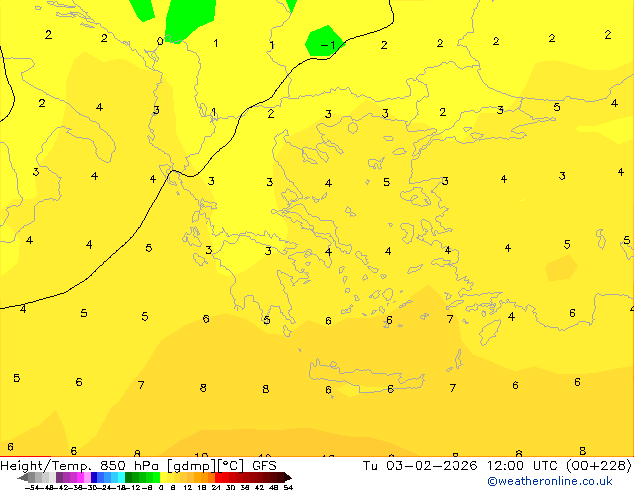Click the dark brown right arrow end of the legend
The height and width of the screenshot is (490, 634).
(288, 477)
